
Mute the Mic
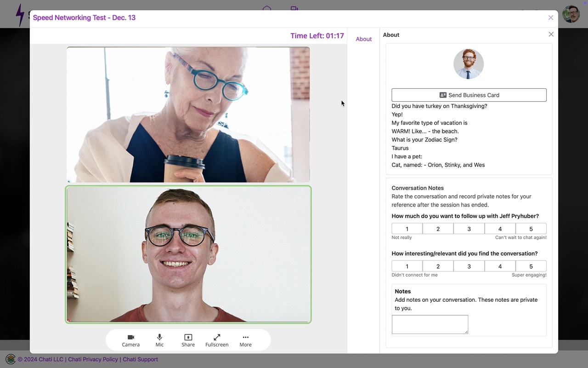(x=159, y=340)
